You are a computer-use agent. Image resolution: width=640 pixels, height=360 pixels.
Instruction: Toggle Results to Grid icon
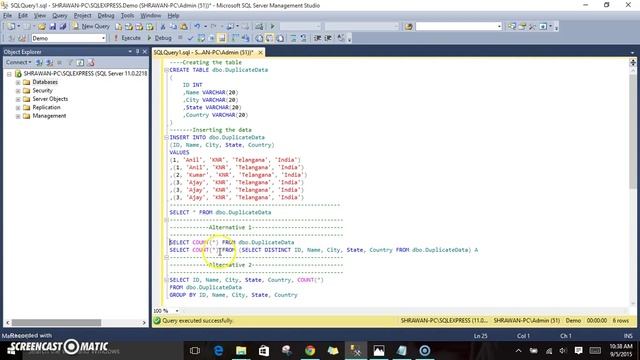pyautogui.click(x=270, y=38)
